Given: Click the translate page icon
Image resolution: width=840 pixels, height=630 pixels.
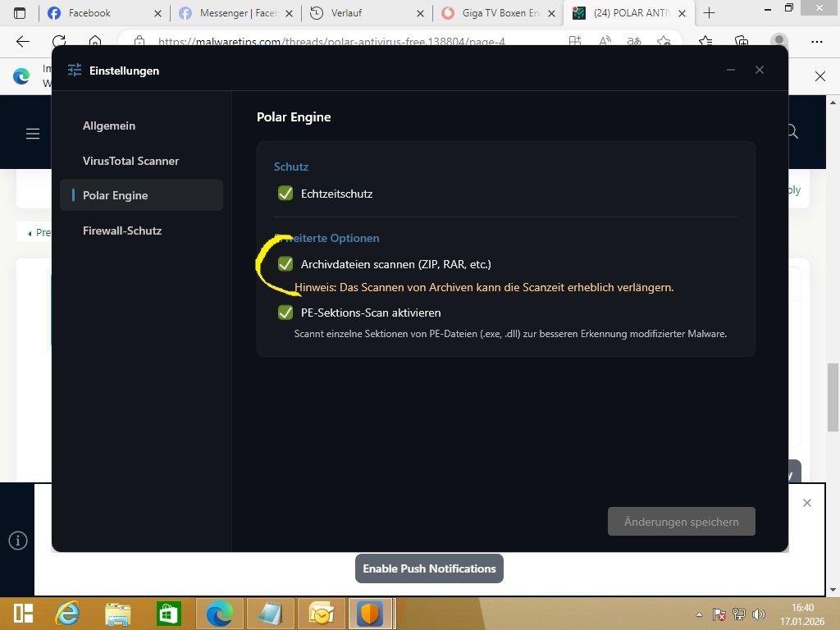Looking at the screenshot, I should tap(634, 41).
